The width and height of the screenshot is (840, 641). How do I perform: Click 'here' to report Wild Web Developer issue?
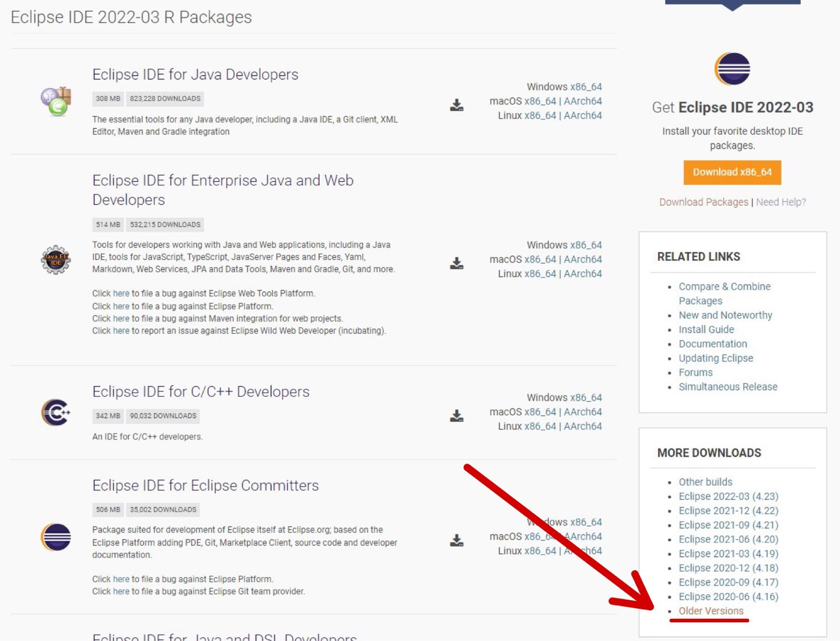coord(121,331)
